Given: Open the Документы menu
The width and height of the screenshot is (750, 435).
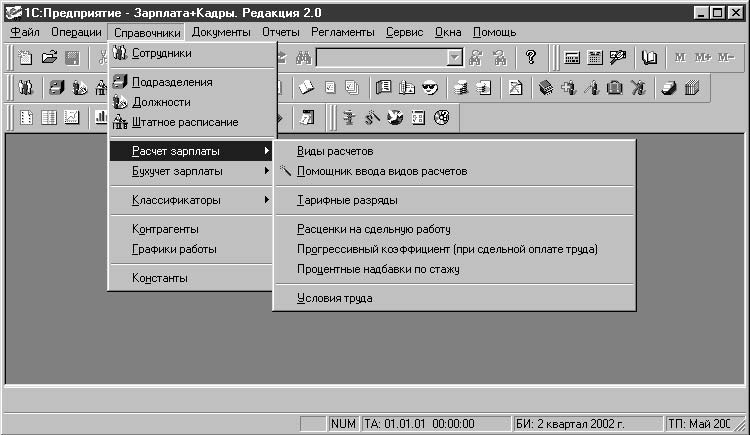Looking at the screenshot, I should pyautogui.click(x=221, y=32).
